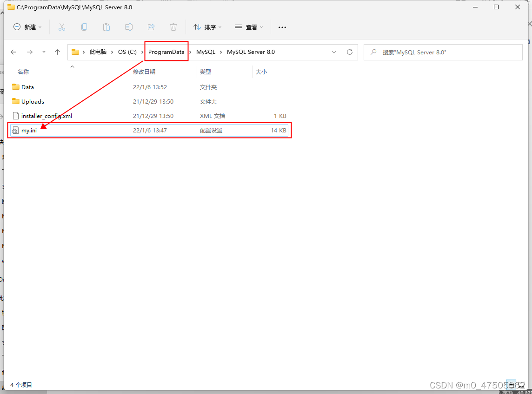Go up one folder level
532x394 pixels.
tap(57, 52)
